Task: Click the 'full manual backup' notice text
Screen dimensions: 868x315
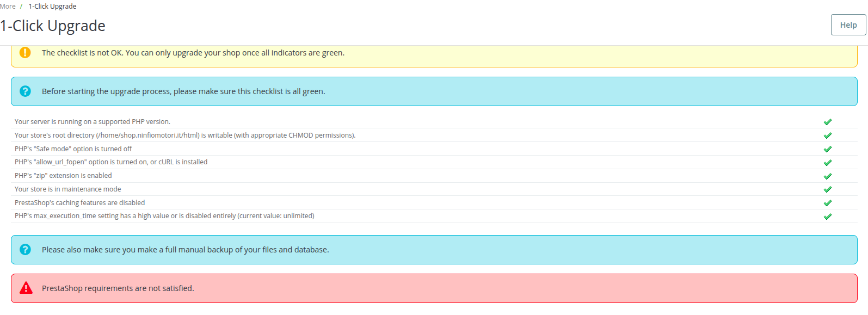Action: (x=185, y=250)
